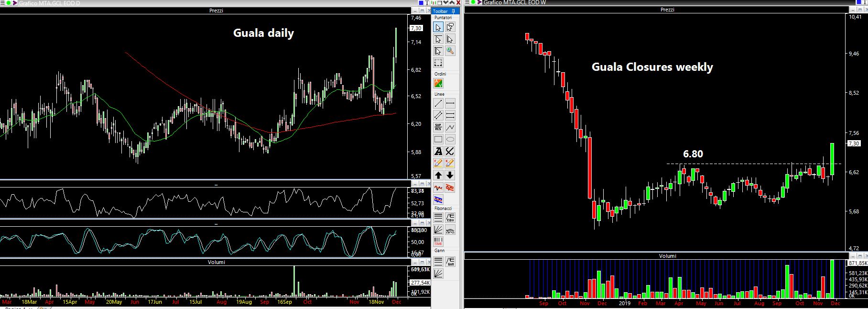Select the FIBO extension tool

(x=450, y=218)
